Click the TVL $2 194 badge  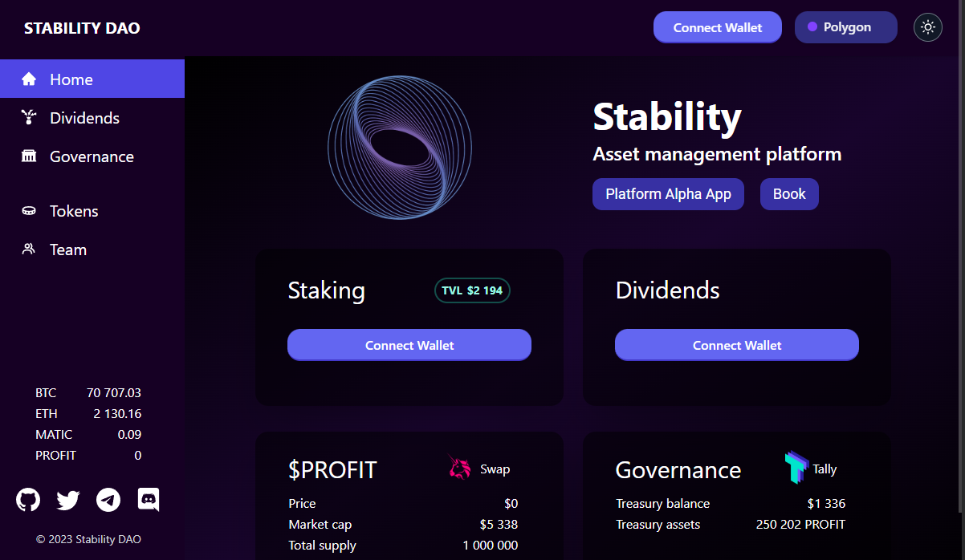point(472,290)
